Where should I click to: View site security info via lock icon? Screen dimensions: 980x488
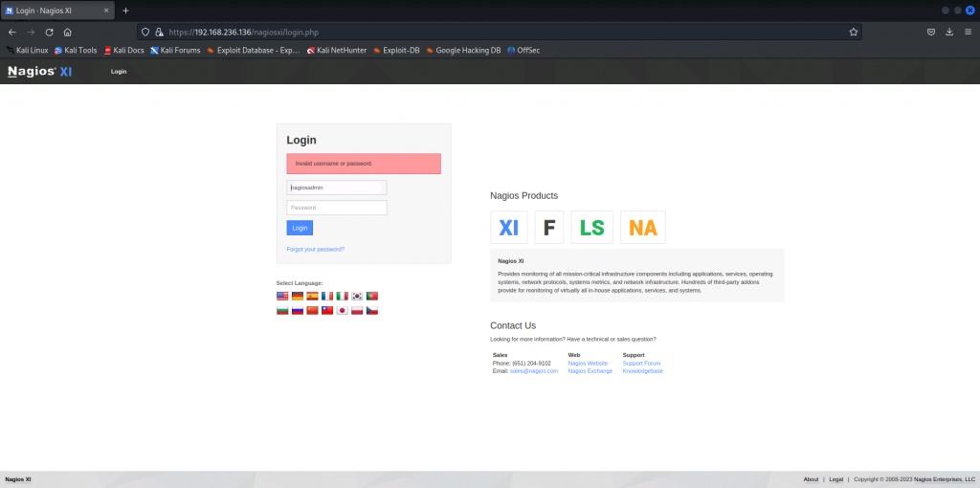[159, 32]
